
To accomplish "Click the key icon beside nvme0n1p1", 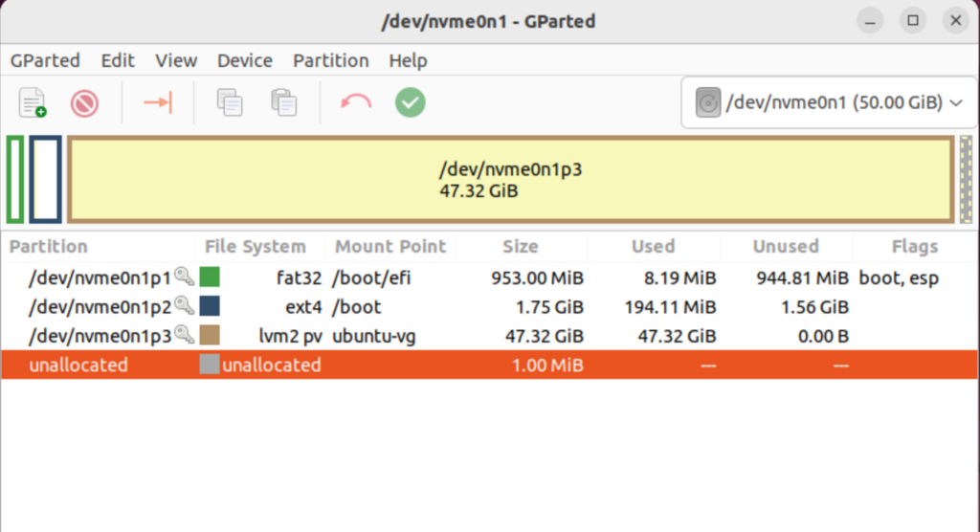I will pyautogui.click(x=184, y=277).
